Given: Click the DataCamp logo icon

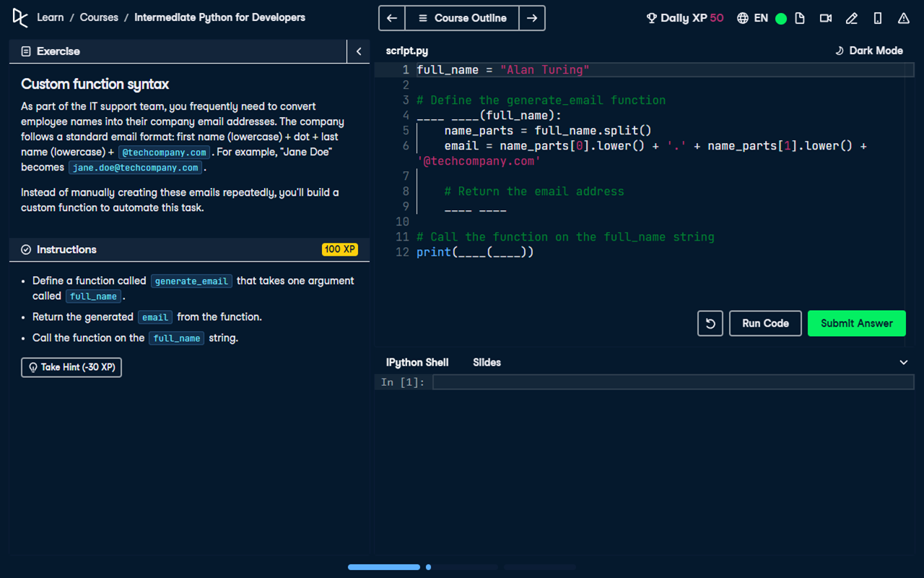Looking at the screenshot, I should coord(19,17).
